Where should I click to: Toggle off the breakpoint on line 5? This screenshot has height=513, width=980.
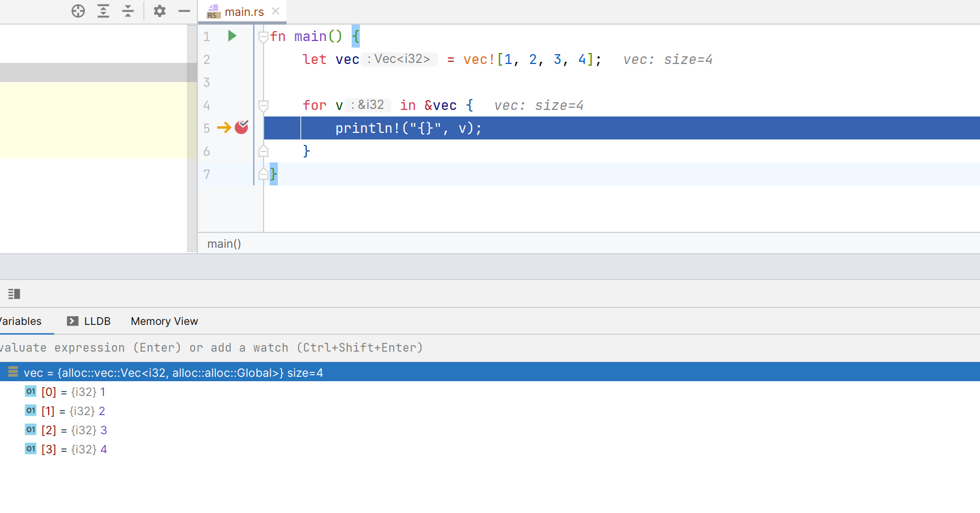coord(241,127)
